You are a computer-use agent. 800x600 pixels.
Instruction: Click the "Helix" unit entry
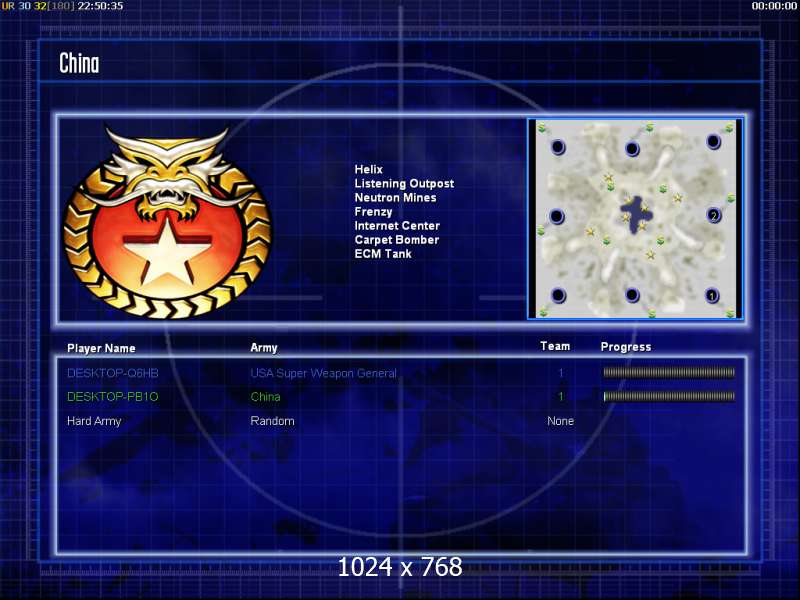coord(368,169)
